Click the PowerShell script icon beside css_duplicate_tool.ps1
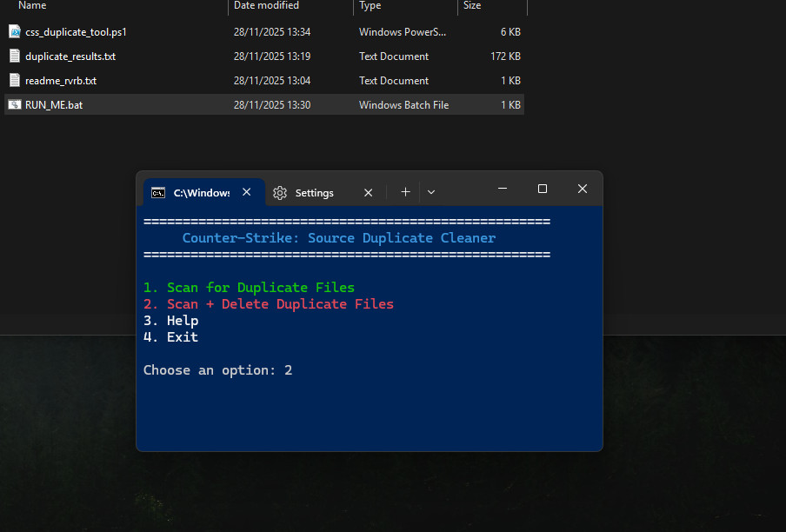786x532 pixels. coord(14,31)
